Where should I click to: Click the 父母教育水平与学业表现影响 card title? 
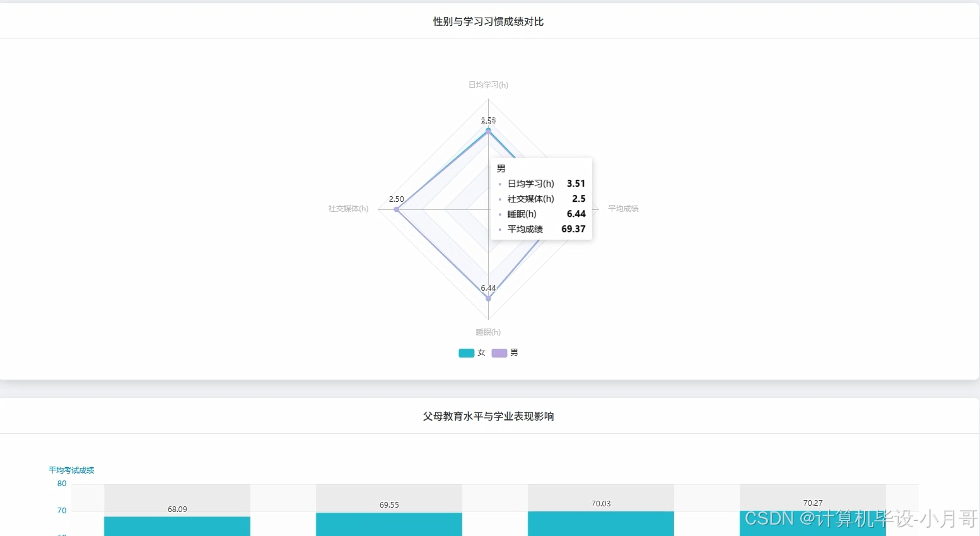click(488, 416)
